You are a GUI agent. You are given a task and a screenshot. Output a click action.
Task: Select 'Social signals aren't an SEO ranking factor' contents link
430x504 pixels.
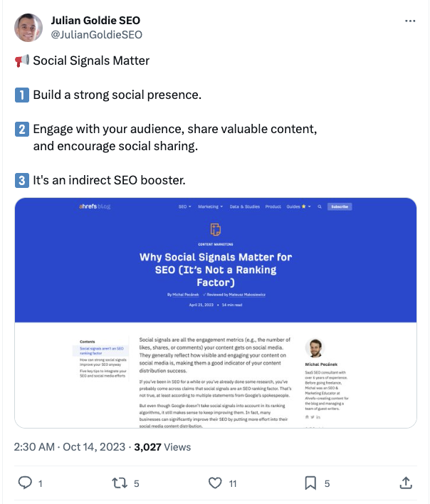tap(101, 350)
